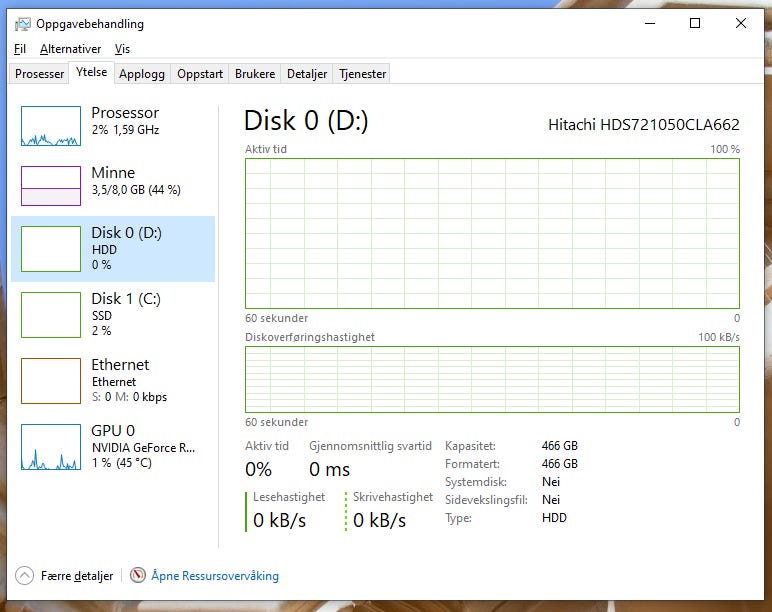Switch to the Tjenester tab
Image resolution: width=772 pixels, height=612 pixels.
362,74
